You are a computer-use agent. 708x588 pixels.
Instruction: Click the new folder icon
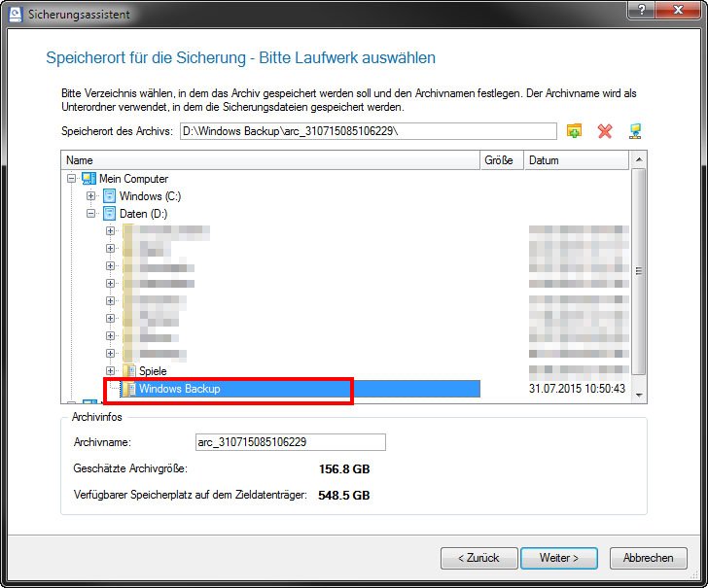pos(574,131)
